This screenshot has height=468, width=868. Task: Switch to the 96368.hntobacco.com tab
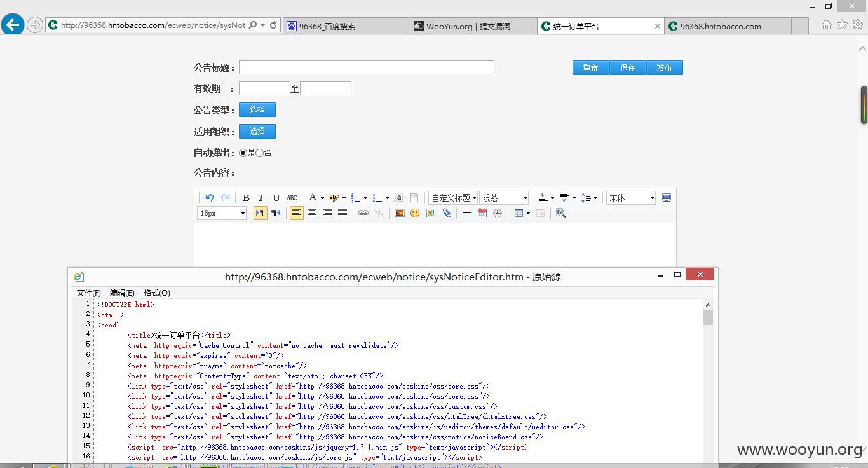point(728,26)
